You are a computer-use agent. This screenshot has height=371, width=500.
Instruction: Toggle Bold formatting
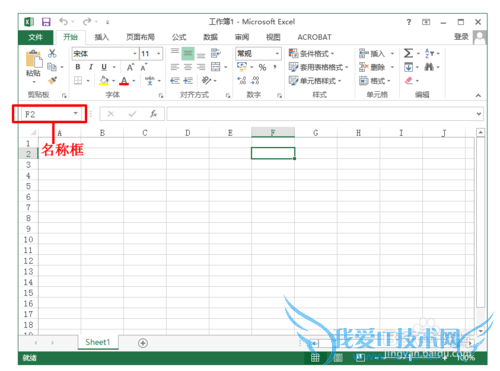[x=78, y=67]
